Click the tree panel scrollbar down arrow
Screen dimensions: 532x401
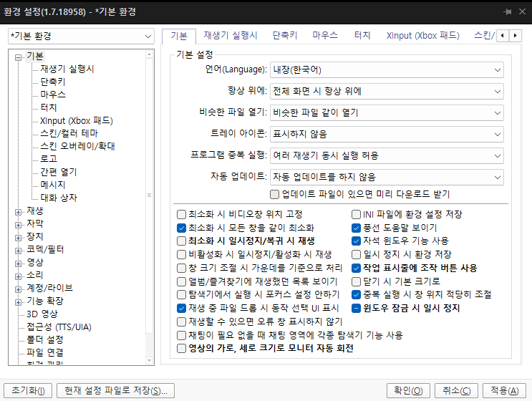tap(149, 360)
